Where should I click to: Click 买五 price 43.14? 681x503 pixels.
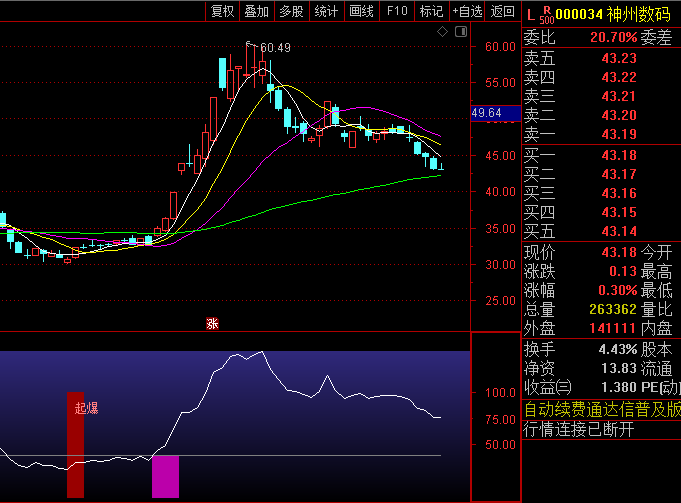619,231
